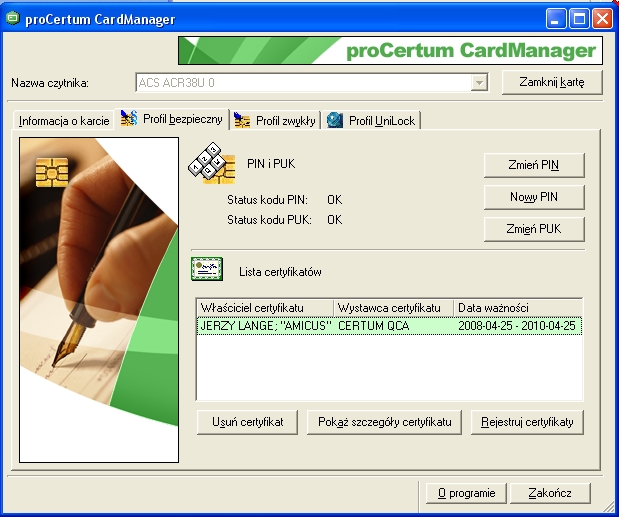Delete certificate with Usuń certyfikat
619x517 pixels.
[x=247, y=422]
